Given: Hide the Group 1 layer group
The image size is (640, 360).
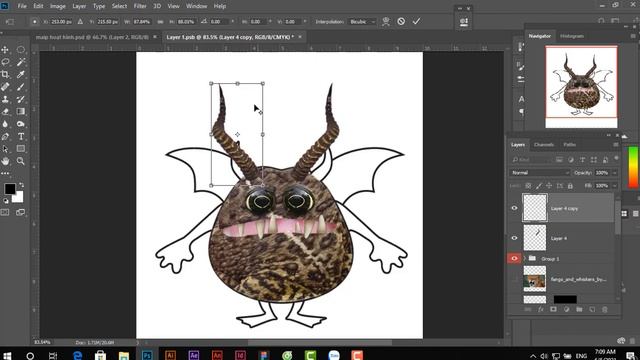Looking at the screenshot, I should (514, 258).
